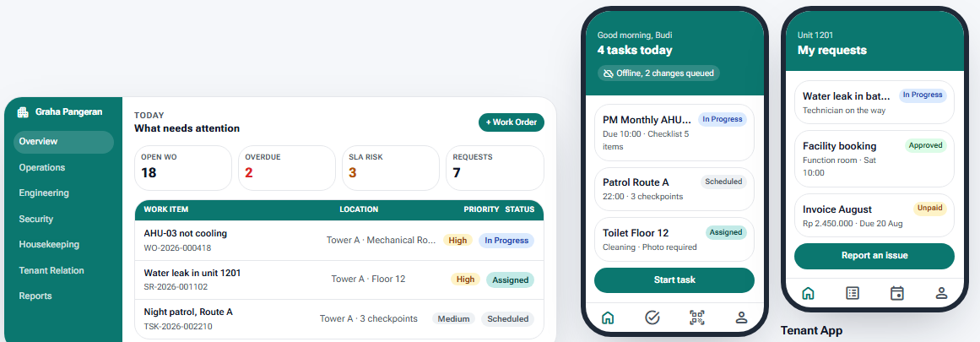The image size is (980, 342).
Task: Click the LOCATION column header
Action: (359, 209)
